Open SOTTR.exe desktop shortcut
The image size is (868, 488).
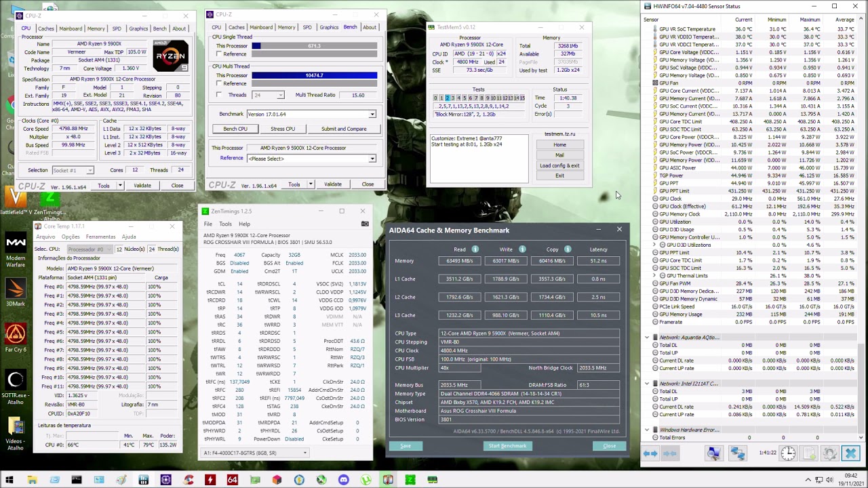pos(16,387)
